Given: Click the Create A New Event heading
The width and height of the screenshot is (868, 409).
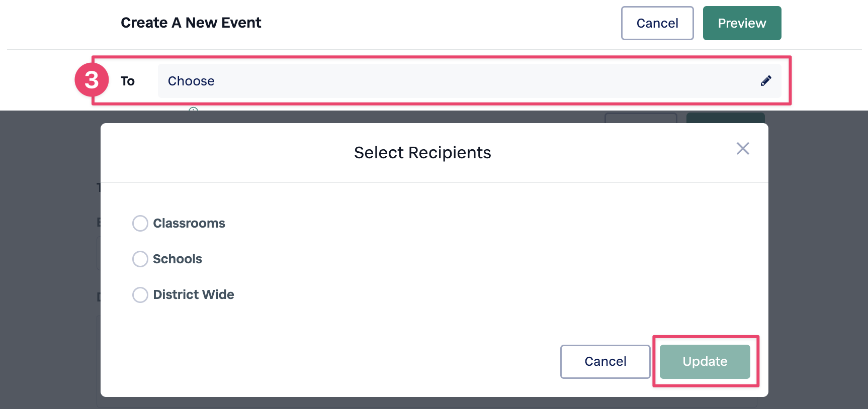Looking at the screenshot, I should pos(191,23).
